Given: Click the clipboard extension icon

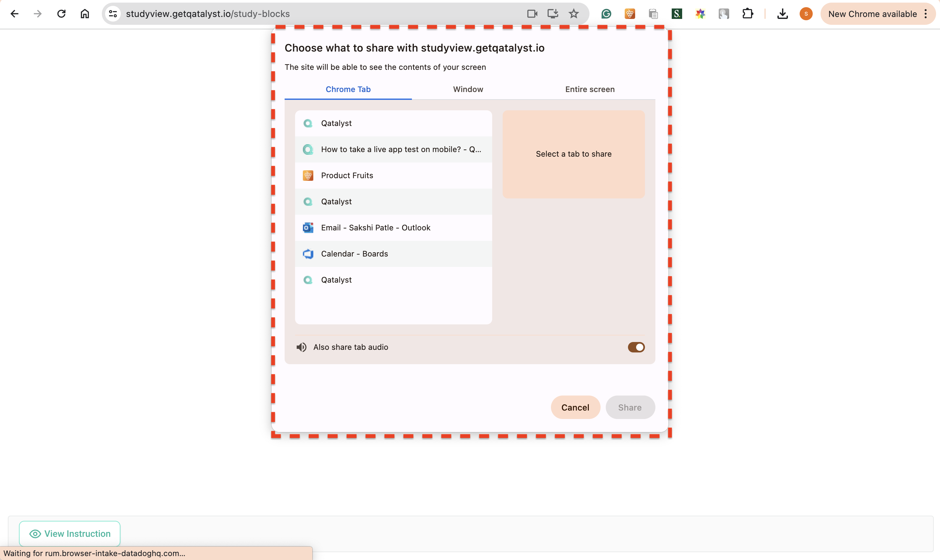Looking at the screenshot, I should [x=653, y=14].
